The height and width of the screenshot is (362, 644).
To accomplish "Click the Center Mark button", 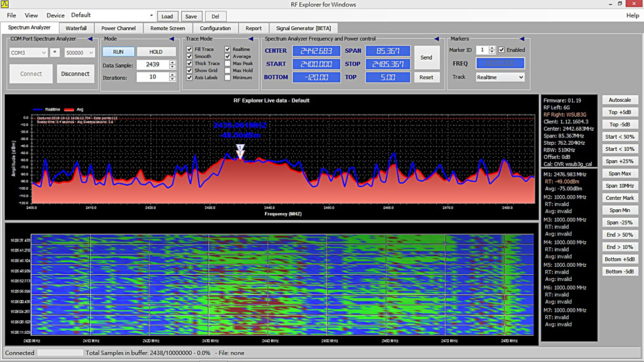I will [620, 198].
